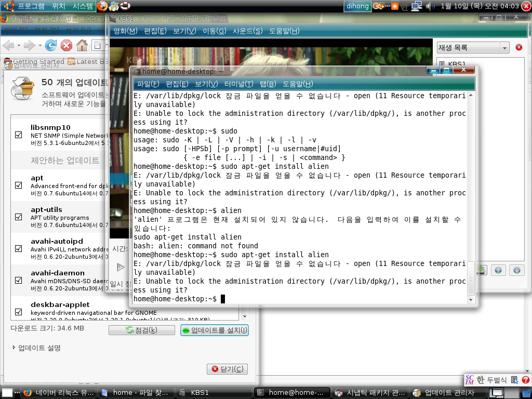
Task: Click the terminal scrollbar thumb
Action: tap(471, 278)
